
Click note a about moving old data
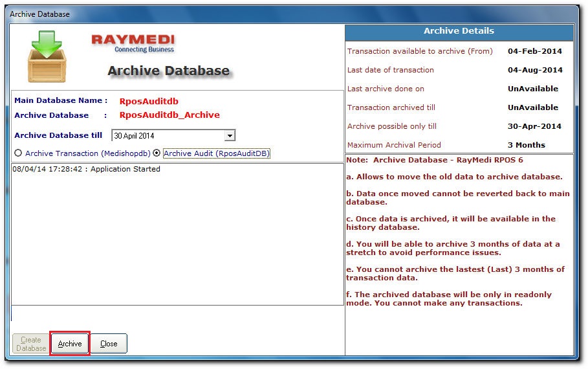tap(455, 177)
